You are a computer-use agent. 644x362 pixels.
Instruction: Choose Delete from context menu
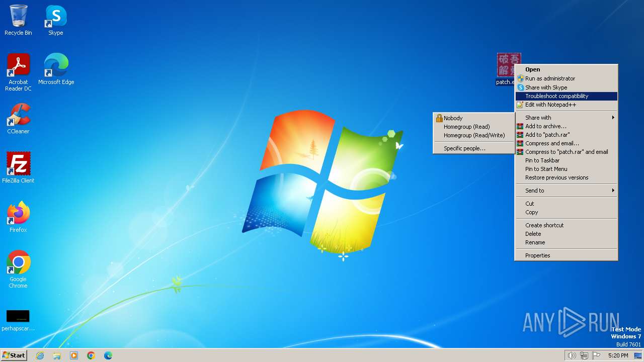567,234
